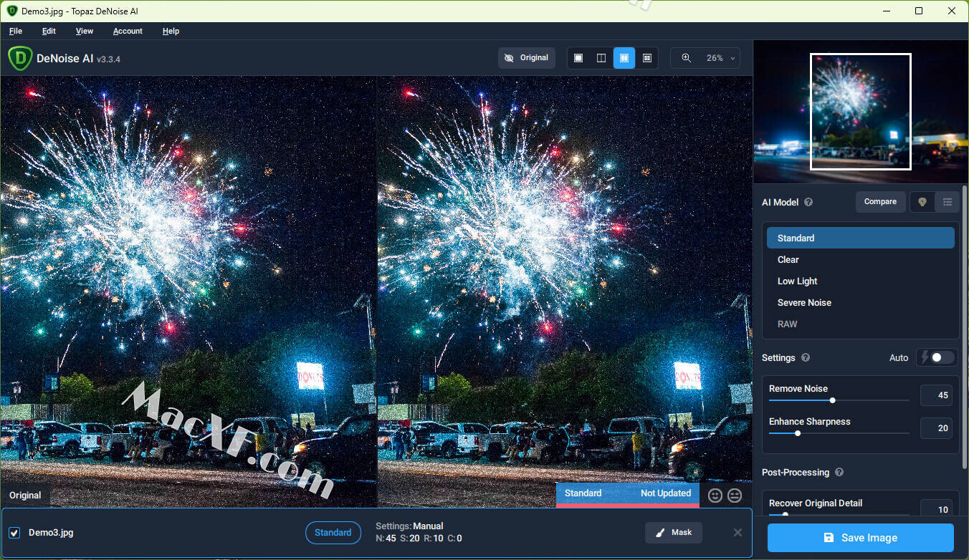Open Post-Processing help question icon
969x560 pixels.
(839, 473)
